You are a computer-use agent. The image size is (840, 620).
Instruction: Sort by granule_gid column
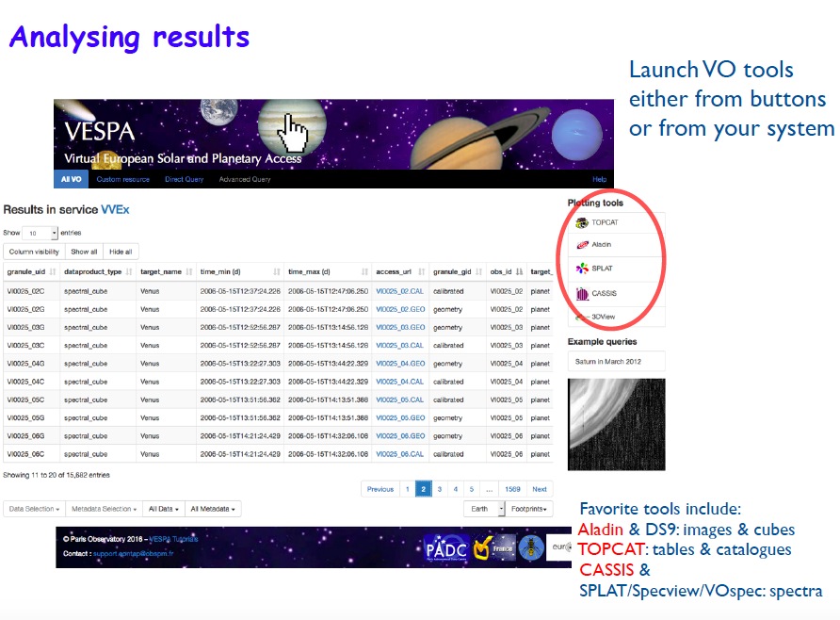[458, 271]
